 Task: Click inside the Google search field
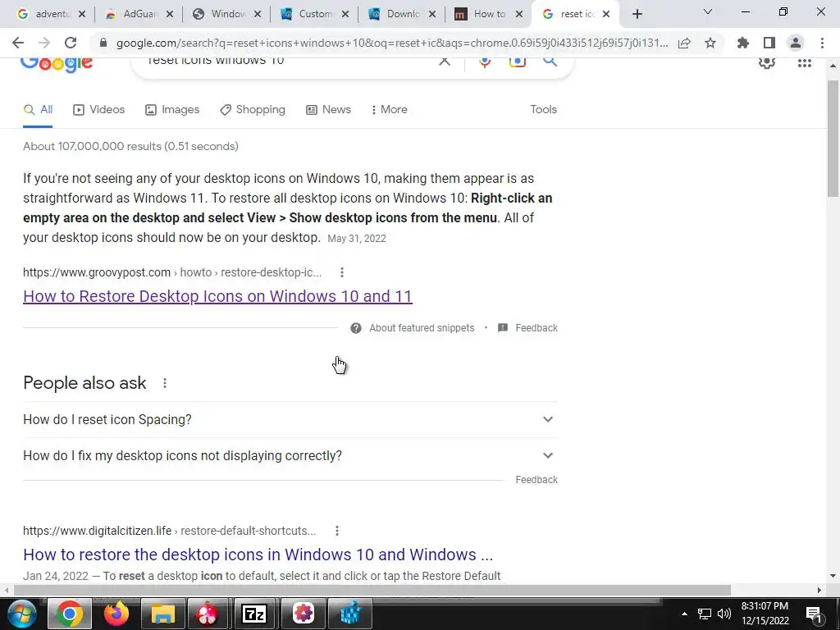coord(290,61)
